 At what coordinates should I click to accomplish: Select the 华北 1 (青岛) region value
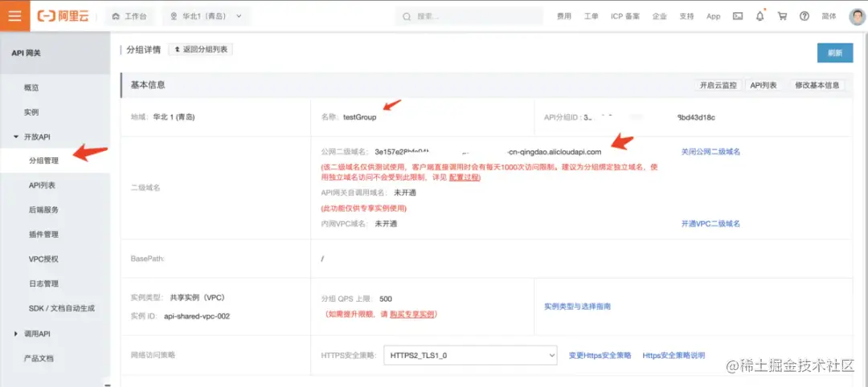pos(174,117)
